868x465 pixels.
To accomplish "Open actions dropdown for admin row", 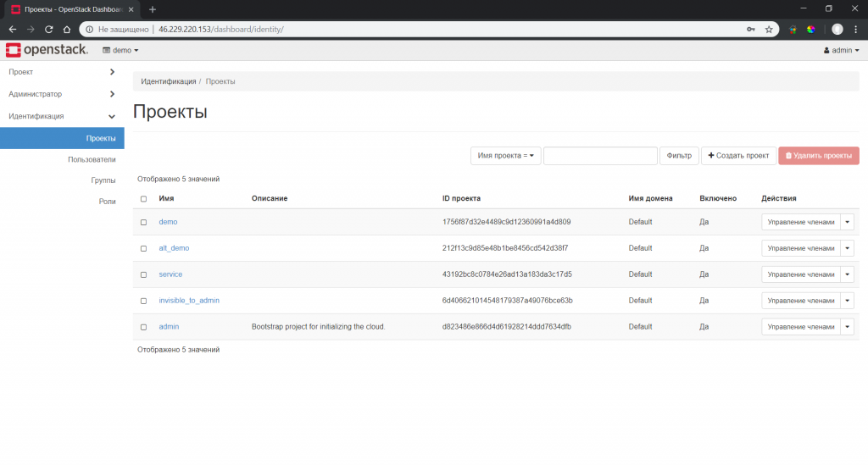I will pyautogui.click(x=847, y=327).
